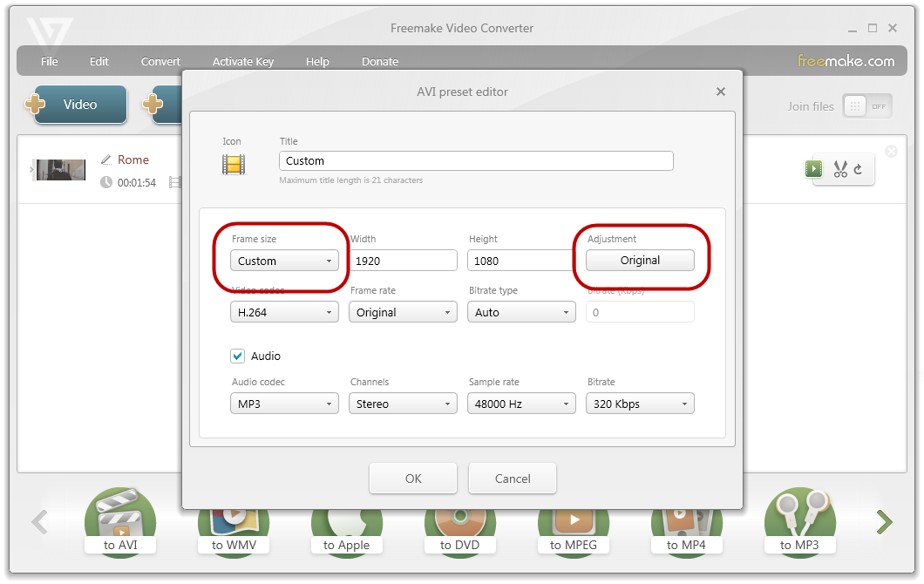Close the AVI preset editor dialog
The height and width of the screenshot is (584, 924).
721,92
